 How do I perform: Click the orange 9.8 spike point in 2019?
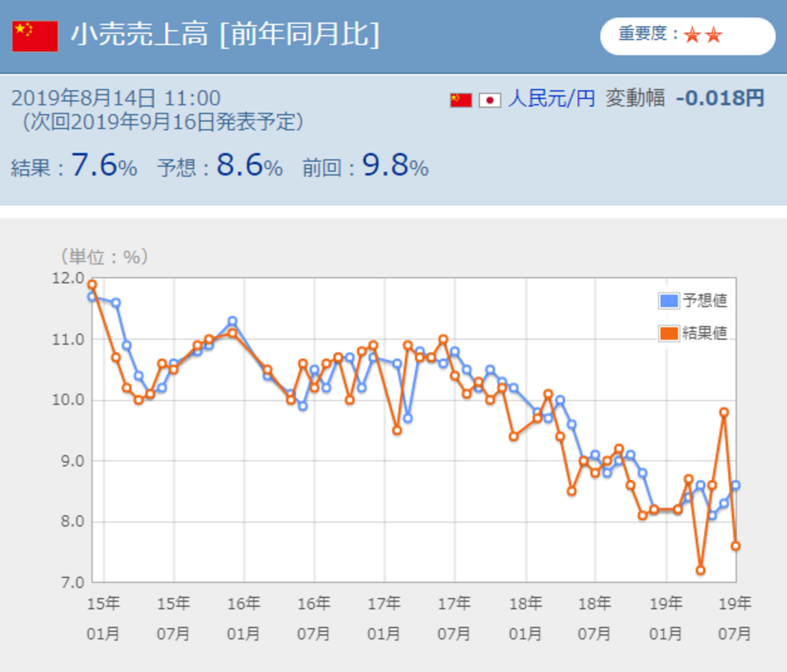click(x=724, y=412)
